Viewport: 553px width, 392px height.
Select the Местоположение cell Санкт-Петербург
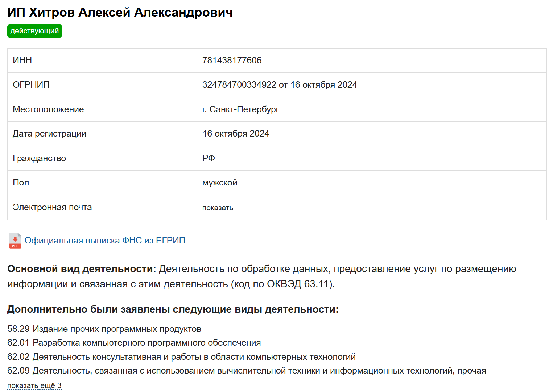click(241, 109)
